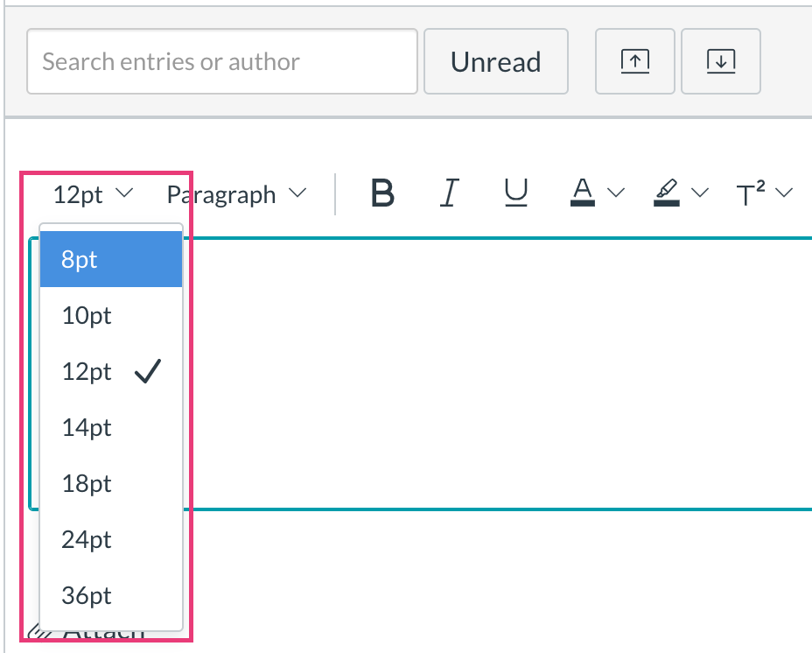The image size is (812, 653).
Task: Select 36pt font size
Action: click(111, 595)
